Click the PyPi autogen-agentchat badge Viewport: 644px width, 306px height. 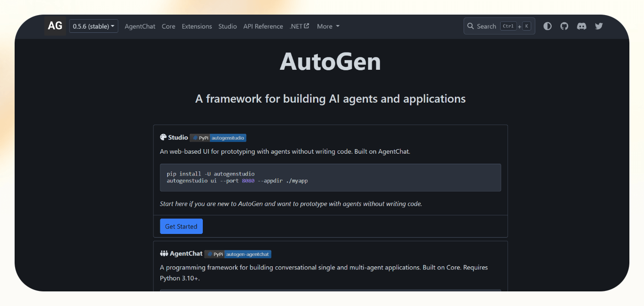(x=238, y=254)
